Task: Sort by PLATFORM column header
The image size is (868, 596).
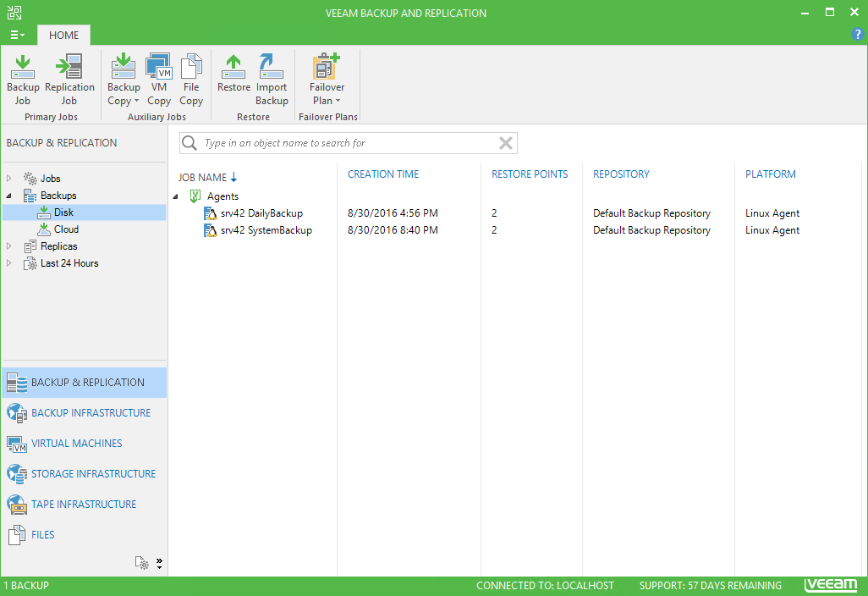Action: click(771, 174)
